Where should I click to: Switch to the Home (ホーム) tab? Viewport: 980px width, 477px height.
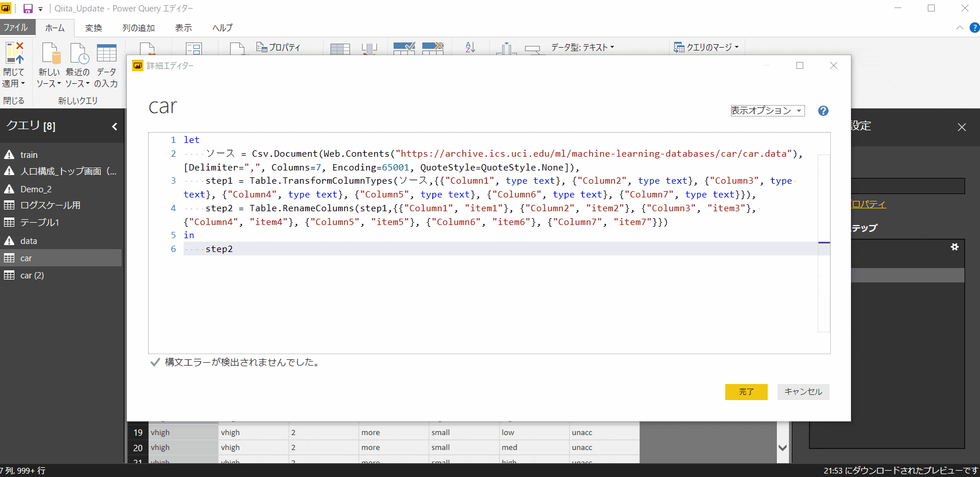tap(55, 28)
